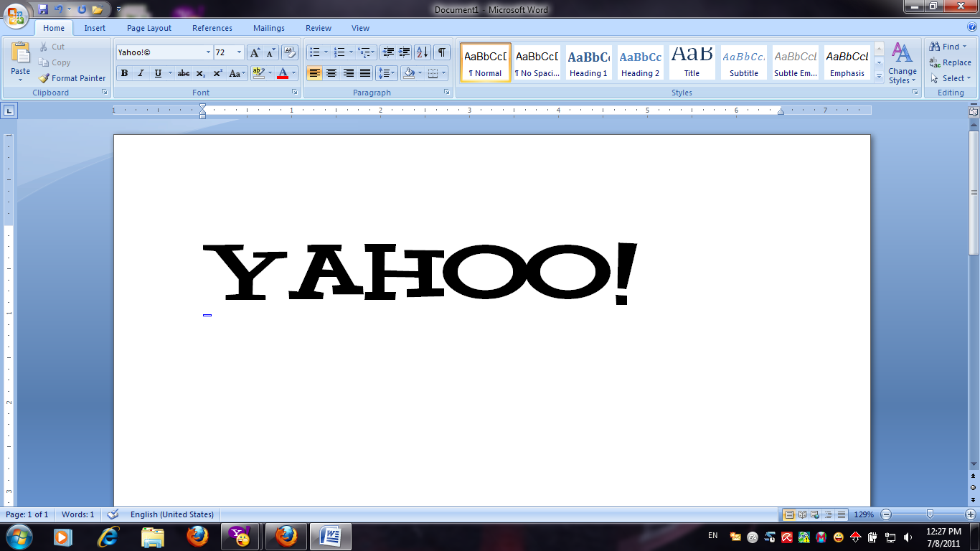Viewport: 980px width, 551px height.
Task: Open Font dialog launcher
Action: (x=294, y=93)
